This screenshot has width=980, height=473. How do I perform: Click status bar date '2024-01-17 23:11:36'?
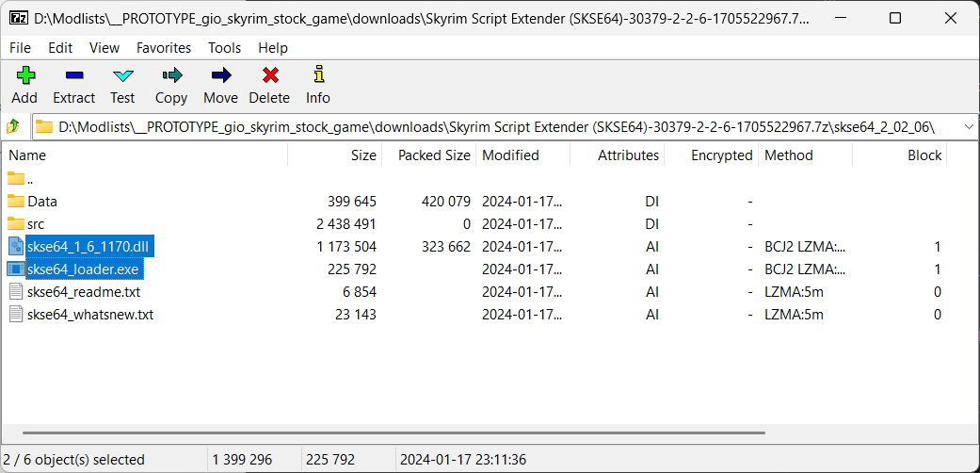(x=463, y=460)
